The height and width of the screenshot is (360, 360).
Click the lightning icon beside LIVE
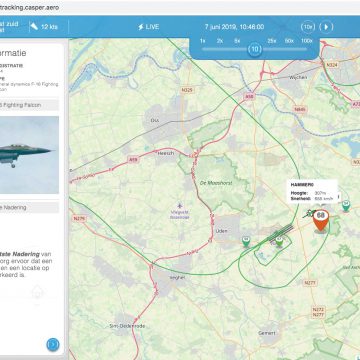(141, 27)
